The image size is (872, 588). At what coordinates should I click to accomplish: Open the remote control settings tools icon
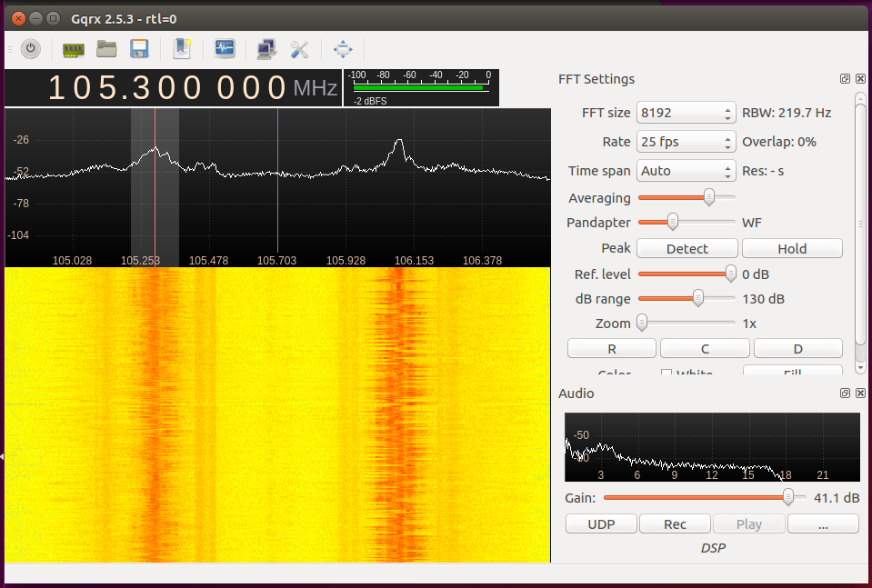click(x=299, y=49)
